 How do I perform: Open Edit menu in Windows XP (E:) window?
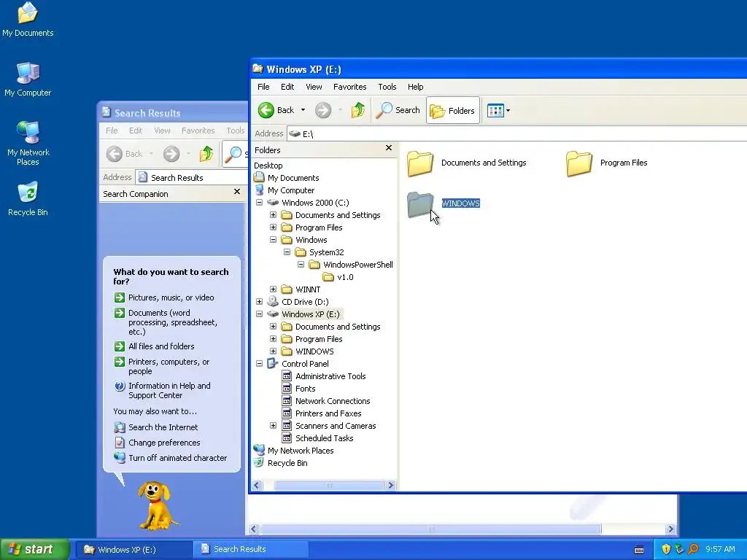287,87
